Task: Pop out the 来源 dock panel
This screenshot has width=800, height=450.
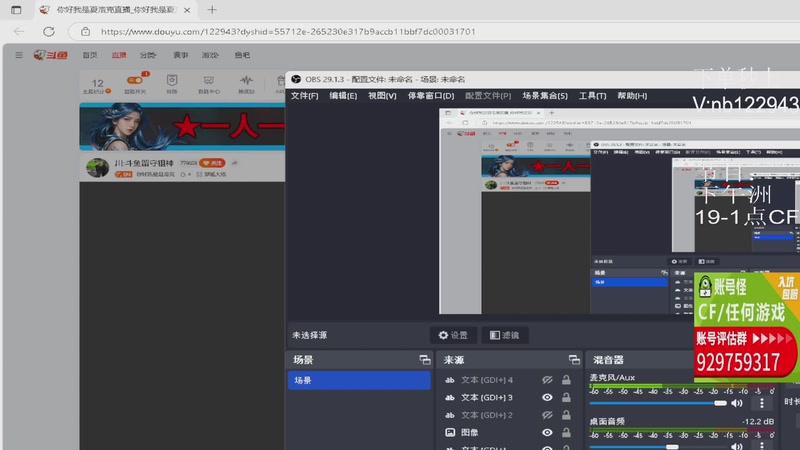Action: 574,360
